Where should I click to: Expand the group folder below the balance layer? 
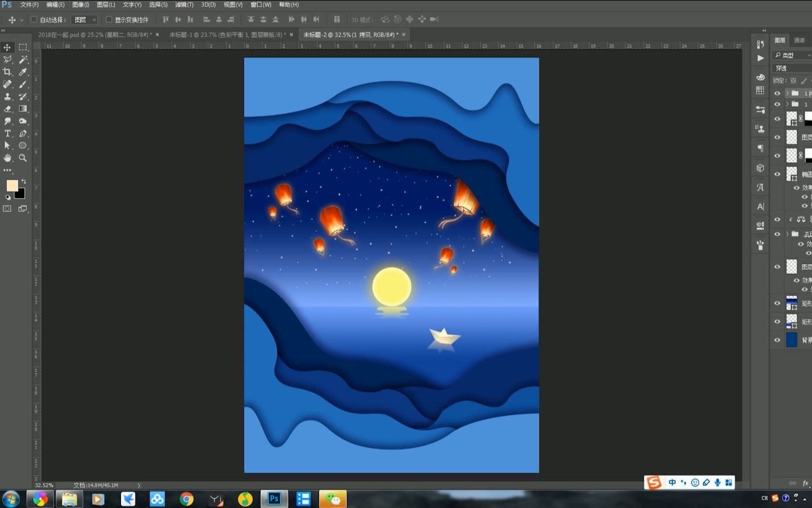click(x=787, y=234)
